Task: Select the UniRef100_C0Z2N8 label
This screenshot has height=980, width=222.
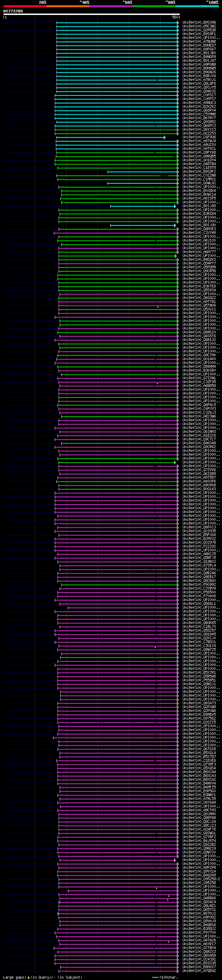Action: (199, 175)
